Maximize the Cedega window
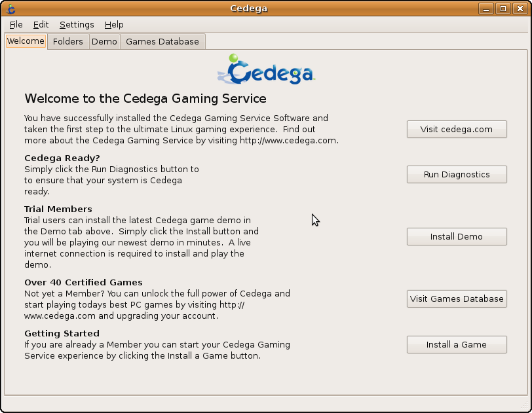532x413 pixels. pyautogui.click(x=503, y=9)
